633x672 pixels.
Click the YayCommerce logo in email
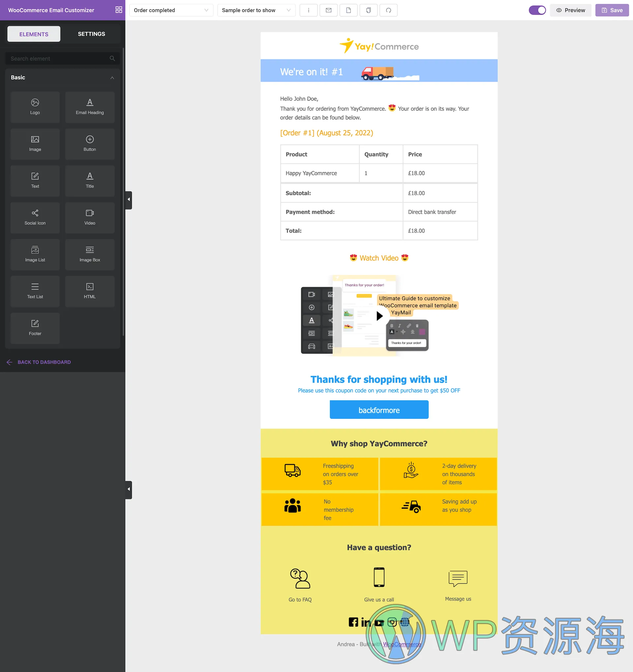[379, 46]
